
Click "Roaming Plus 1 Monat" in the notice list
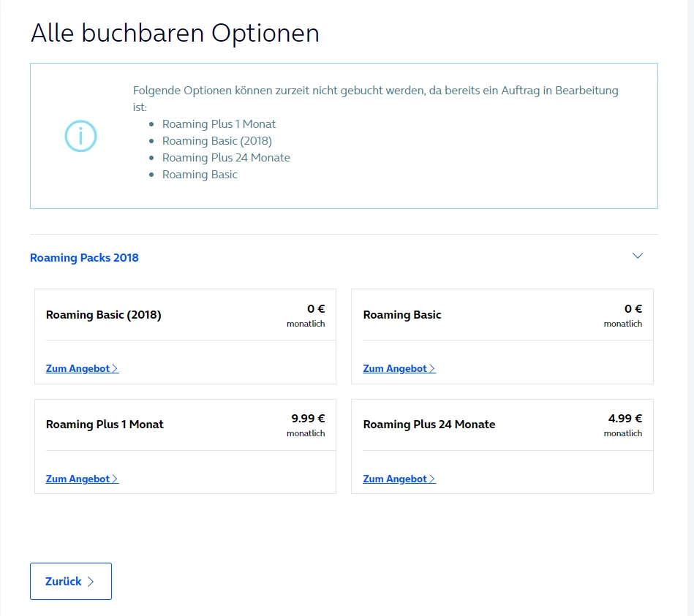pos(219,124)
